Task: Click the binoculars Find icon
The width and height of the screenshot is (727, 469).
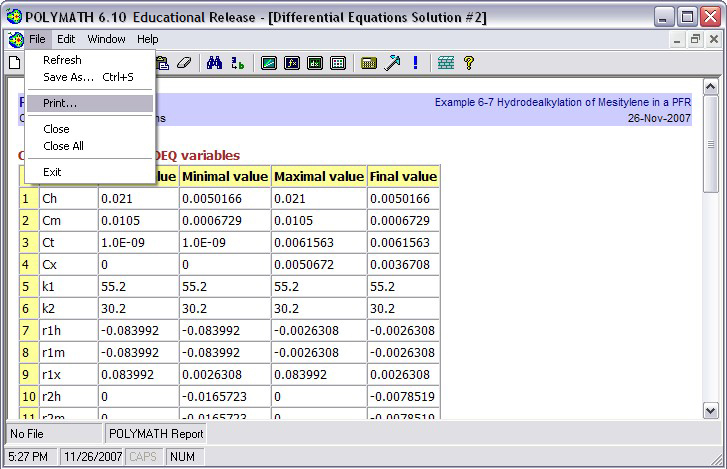Action: (214, 62)
